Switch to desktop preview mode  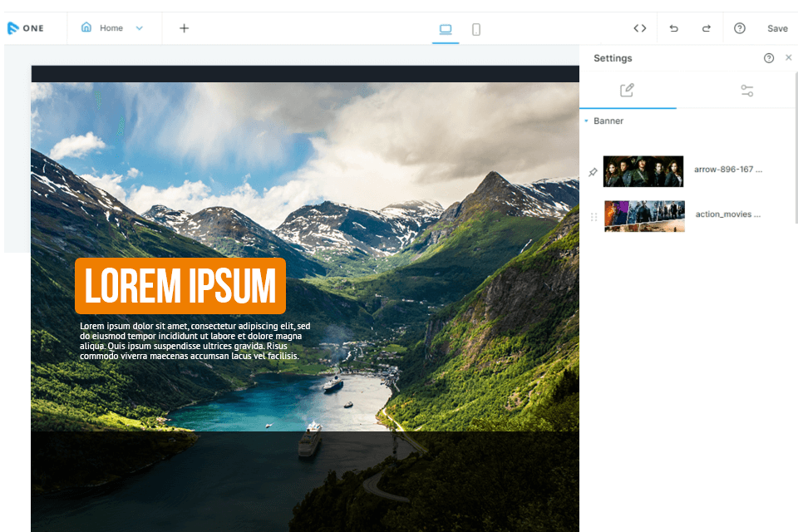(446, 29)
